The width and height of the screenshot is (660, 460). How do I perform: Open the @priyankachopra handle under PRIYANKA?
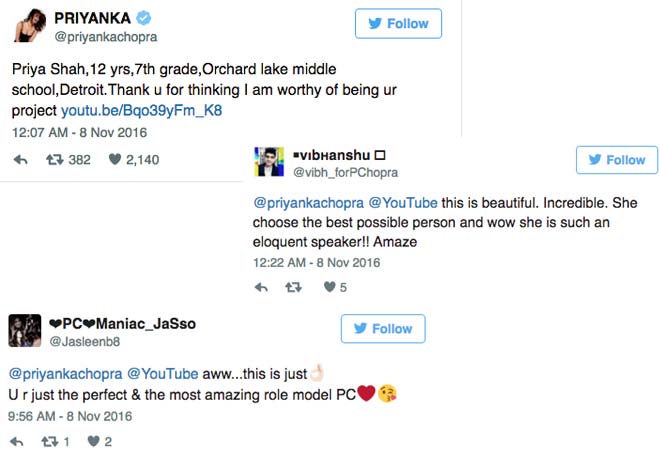105,37
